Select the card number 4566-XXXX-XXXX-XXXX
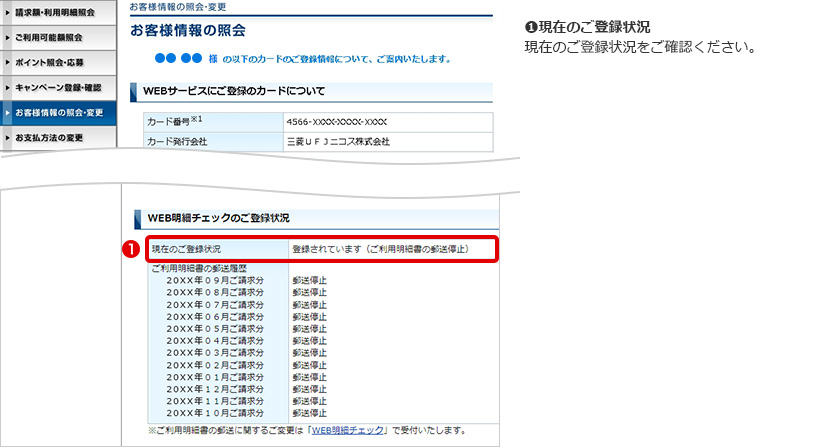 (336, 121)
